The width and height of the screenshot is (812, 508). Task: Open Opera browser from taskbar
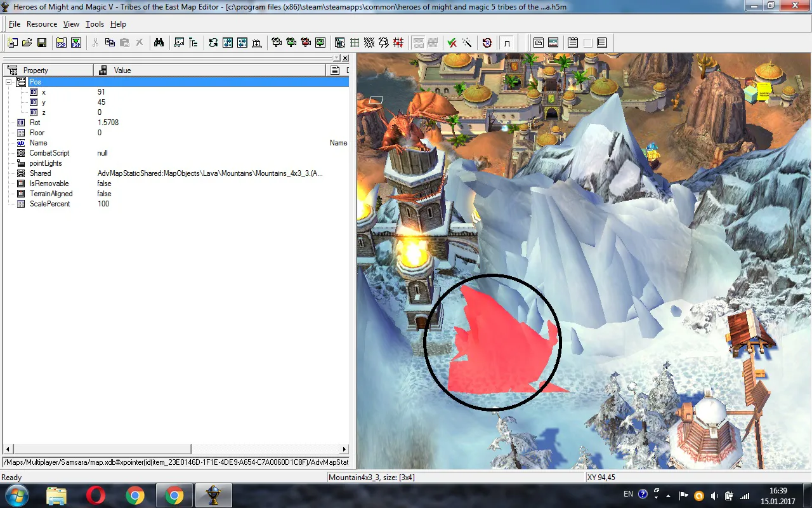[x=95, y=495]
